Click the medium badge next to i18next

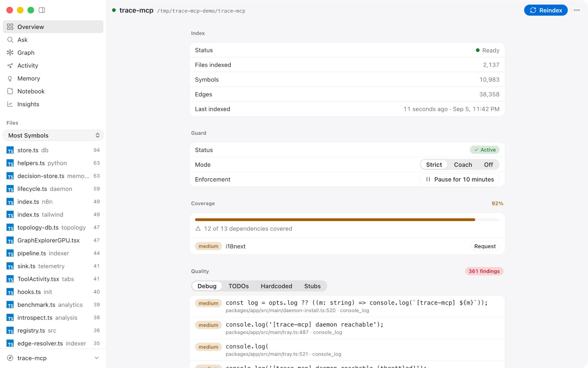click(208, 246)
